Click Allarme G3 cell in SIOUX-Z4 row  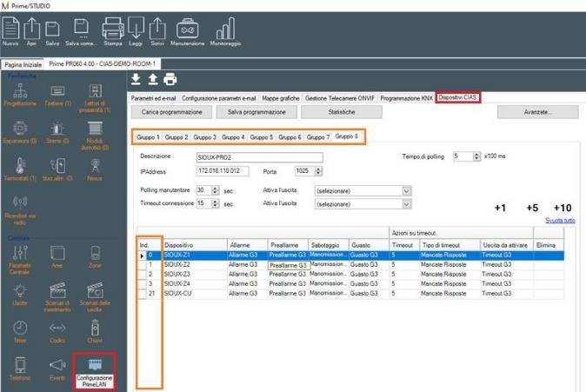[x=247, y=284]
